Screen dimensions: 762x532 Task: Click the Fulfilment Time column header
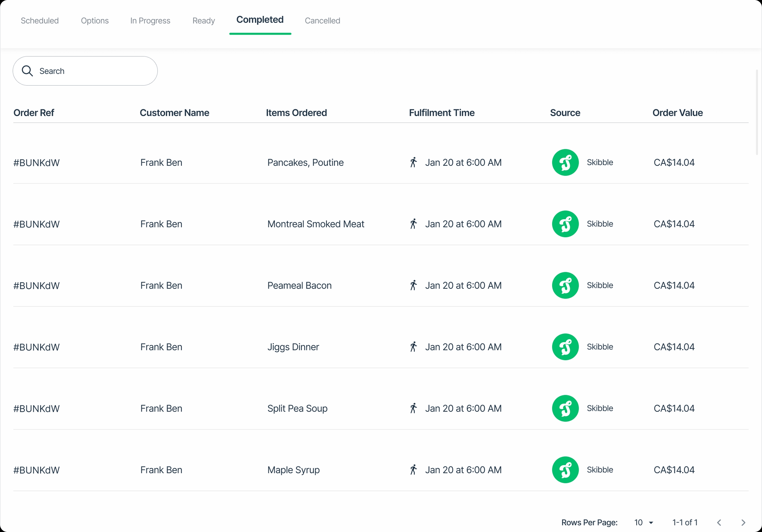[x=441, y=113]
